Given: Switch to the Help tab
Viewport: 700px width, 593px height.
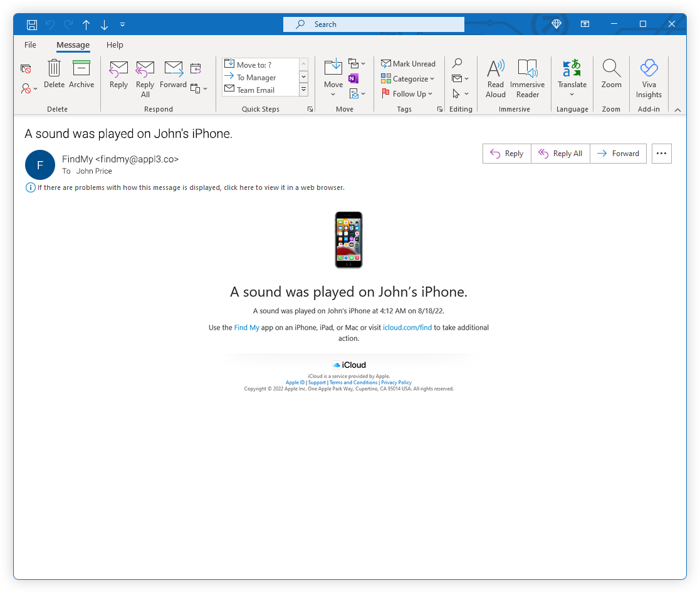Looking at the screenshot, I should 115,45.
